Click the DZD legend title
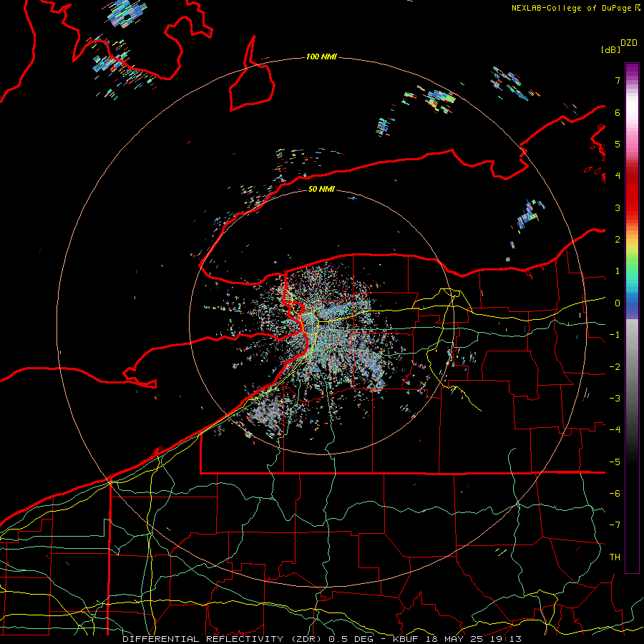The height and width of the screenshot is (644, 644). [629, 43]
